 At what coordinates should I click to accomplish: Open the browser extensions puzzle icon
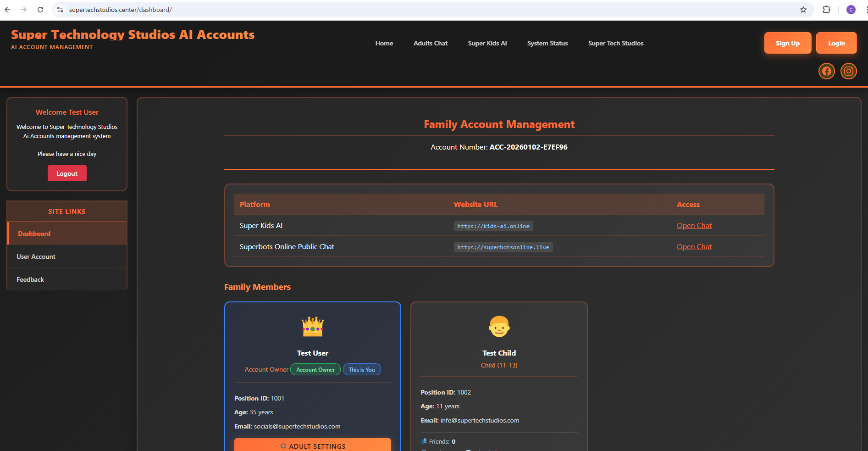tap(826, 10)
